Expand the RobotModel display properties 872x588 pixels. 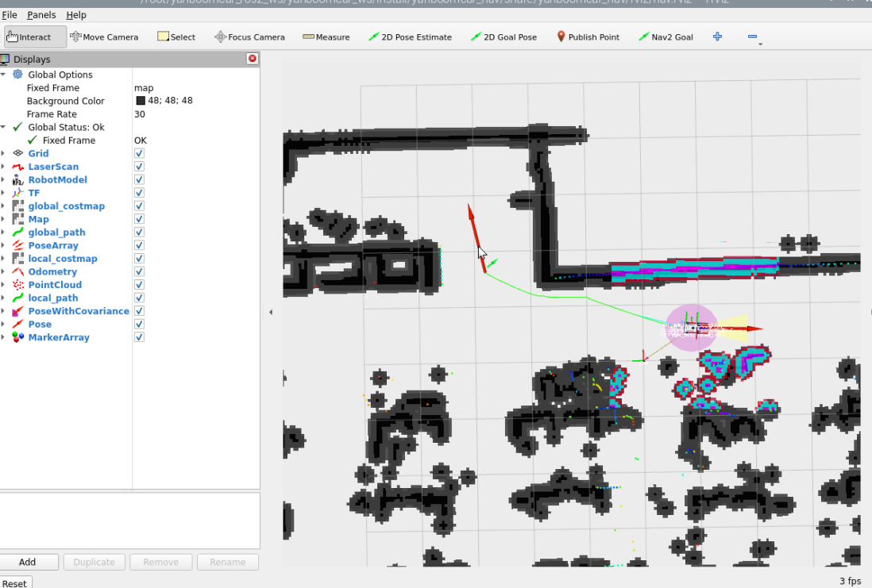pos(3,180)
